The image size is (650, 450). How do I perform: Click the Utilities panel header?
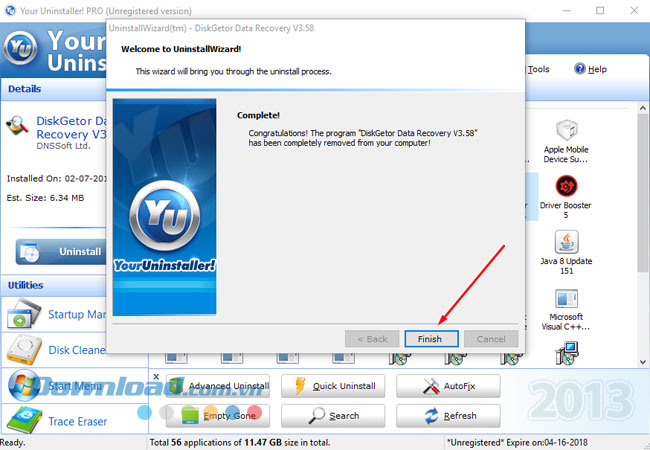(53, 285)
